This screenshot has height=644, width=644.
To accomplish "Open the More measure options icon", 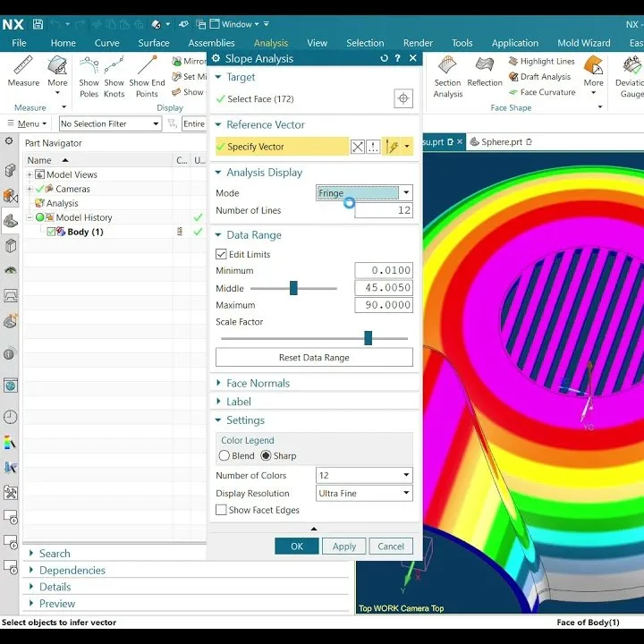I will pyautogui.click(x=57, y=65).
